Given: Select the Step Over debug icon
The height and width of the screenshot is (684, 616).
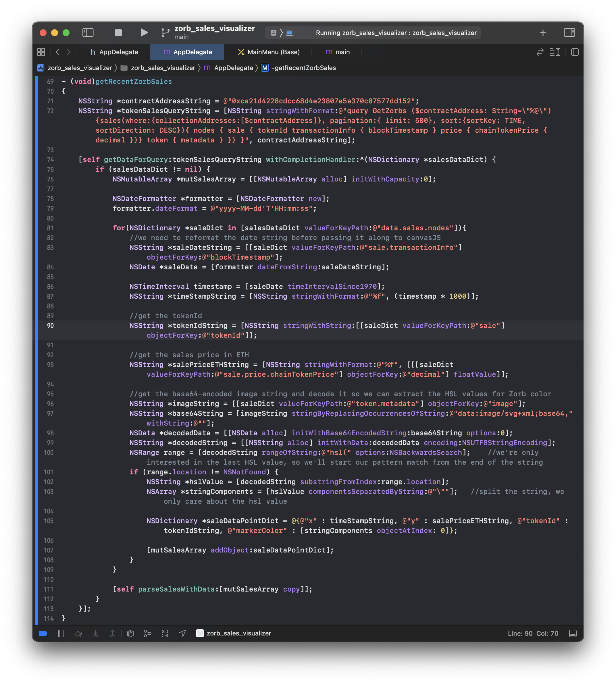Looking at the screenshot, I should click(x=78, y=633).
